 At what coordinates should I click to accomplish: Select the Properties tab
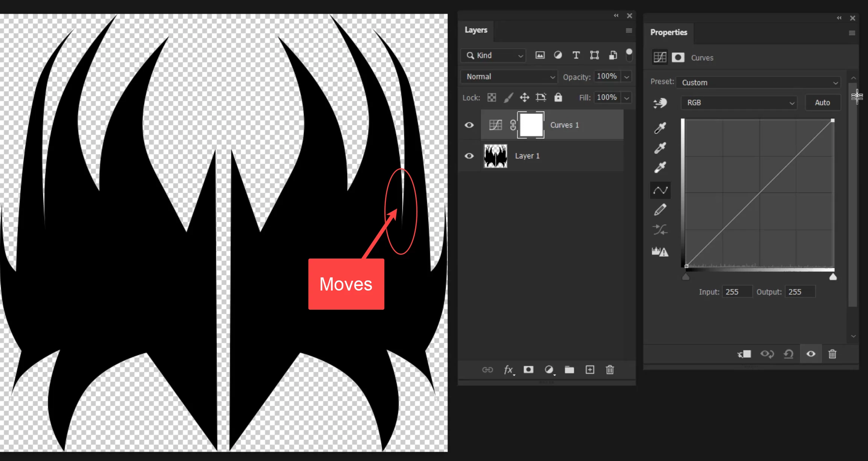coord(668,32)
